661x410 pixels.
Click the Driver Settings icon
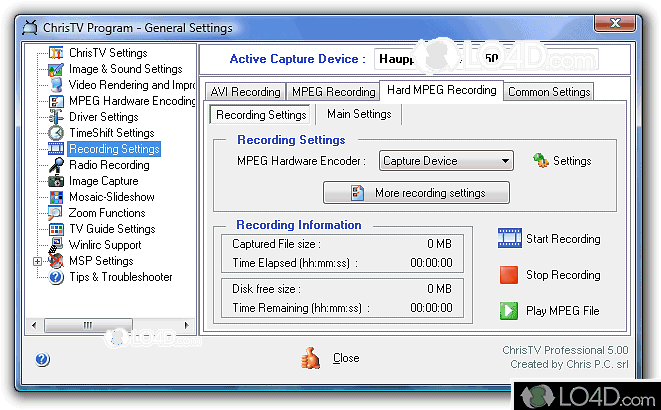click(x=56, y=117)
